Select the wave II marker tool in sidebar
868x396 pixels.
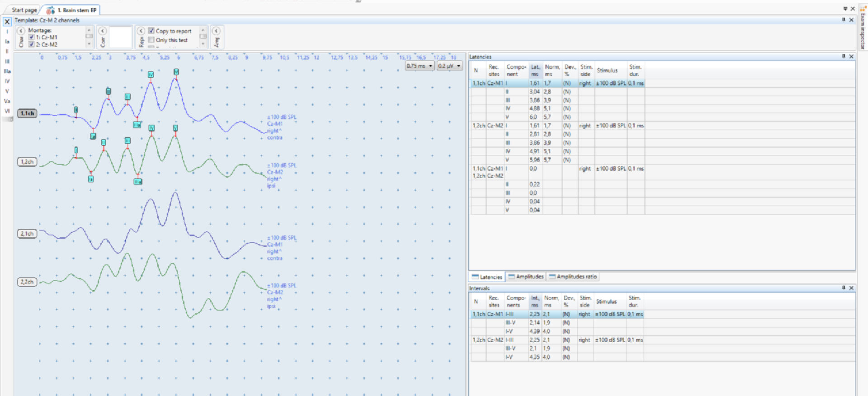7,52
